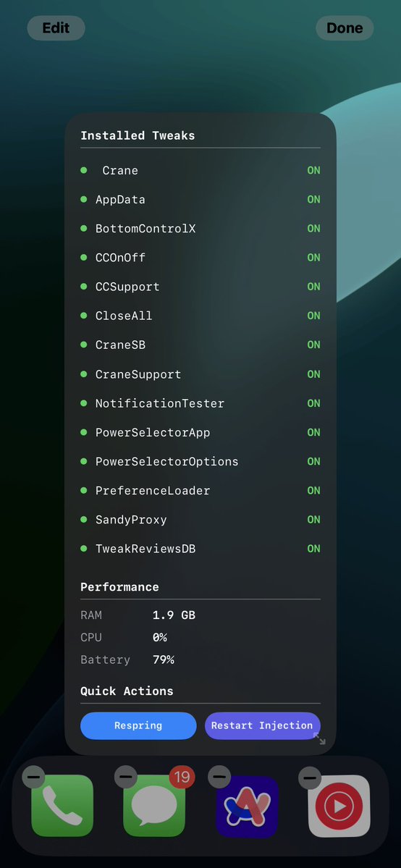The image size is (401, 868).
Task: Click the widget resize handle arrow
Action: (x=320, y=738)
